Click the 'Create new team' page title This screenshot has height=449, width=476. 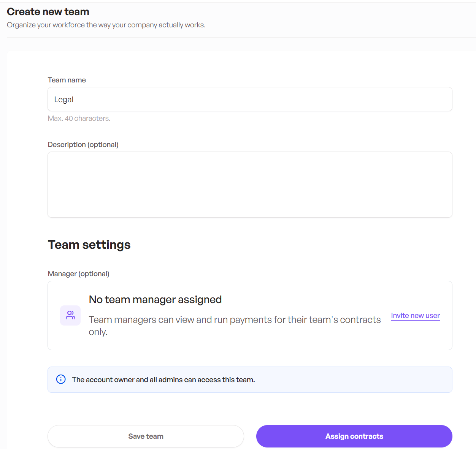(x=48, y=12)
